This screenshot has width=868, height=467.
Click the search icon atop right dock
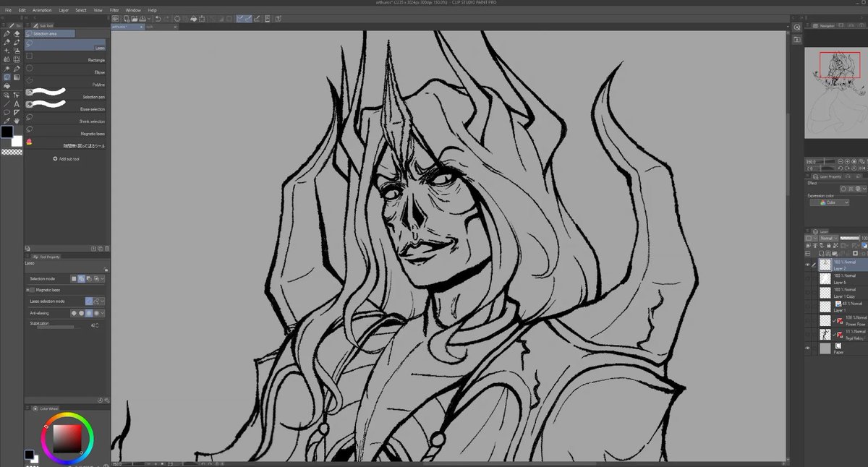(x=797, y=27)
